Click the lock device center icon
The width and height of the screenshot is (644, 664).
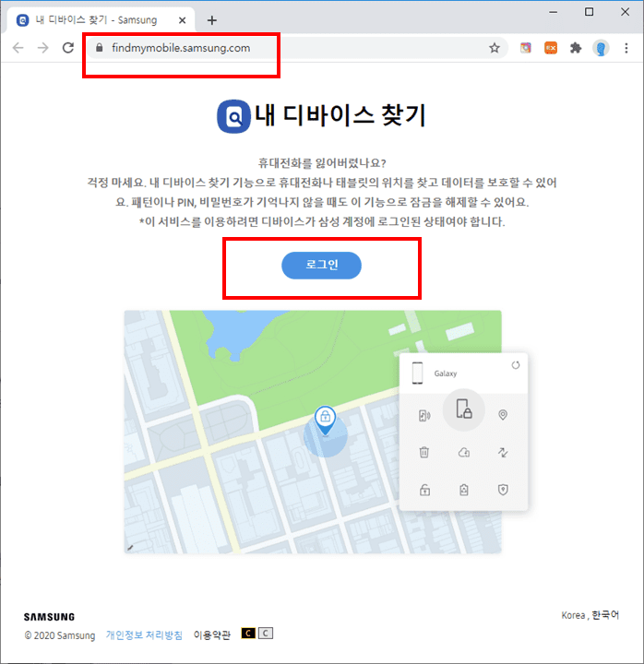point(464,409)
